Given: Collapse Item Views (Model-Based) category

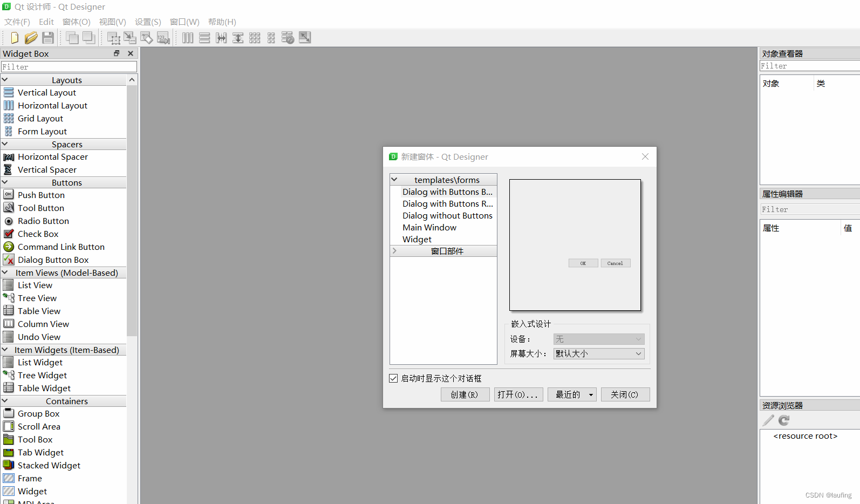Looking at the screenshot, I should 5,273.
